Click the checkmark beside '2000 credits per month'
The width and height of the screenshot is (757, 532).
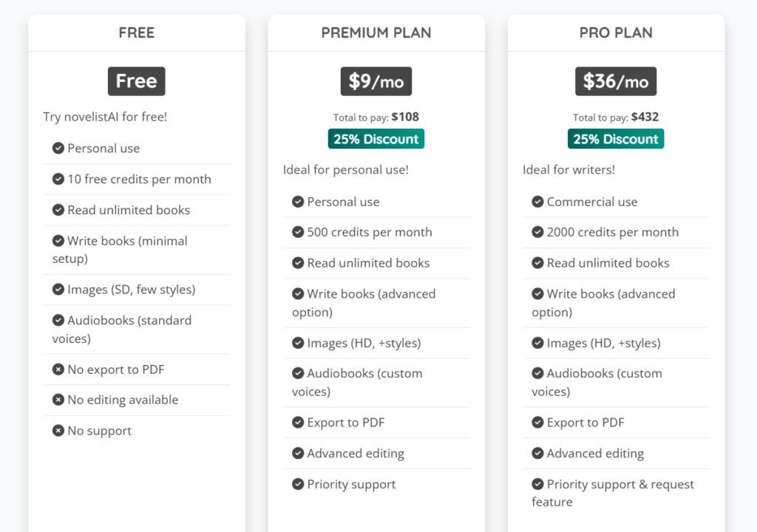coord(537,232)
